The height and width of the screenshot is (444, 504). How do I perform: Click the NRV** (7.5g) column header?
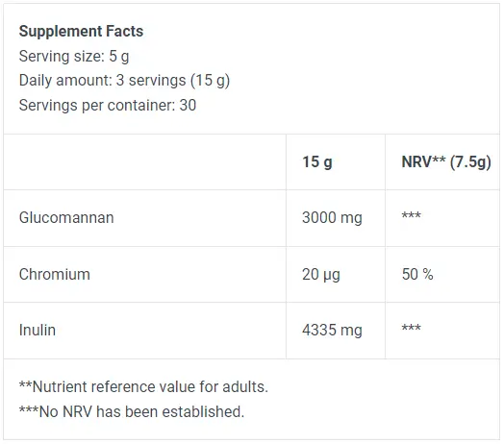(446, 161)
